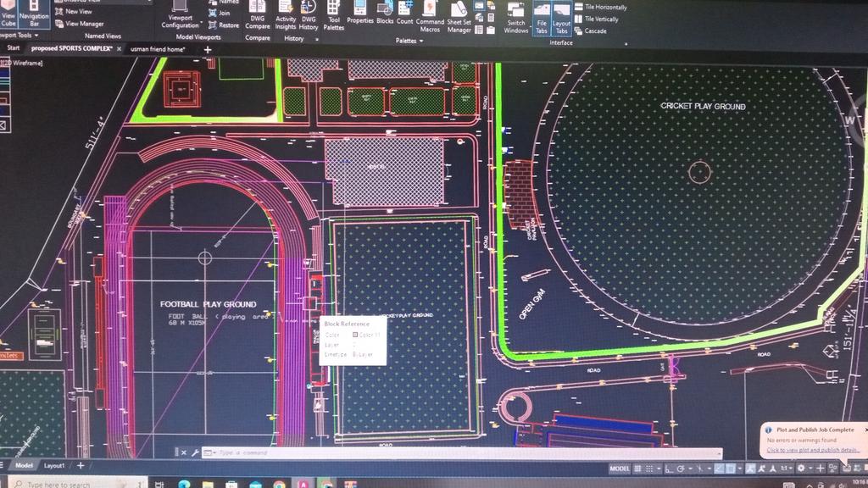The image size is (868, 488).
Task: Close the command line window
Action: 184,452
